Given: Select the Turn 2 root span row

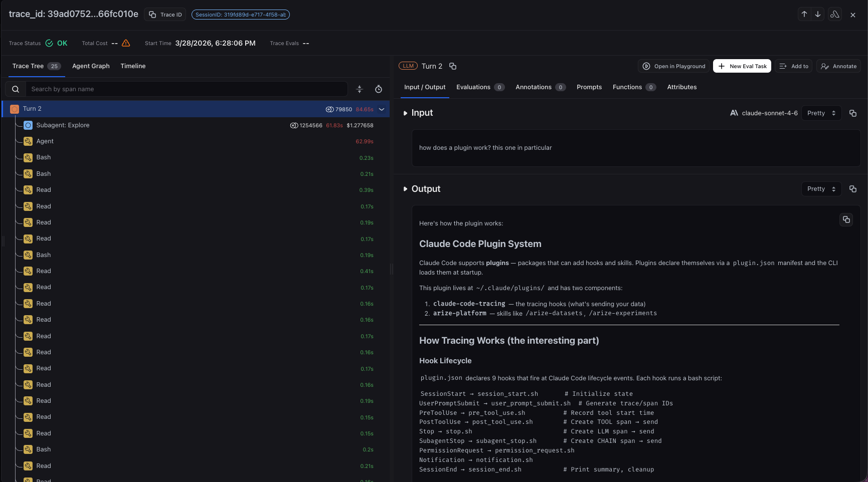Looking at the screenshot, I should (196, 109).
